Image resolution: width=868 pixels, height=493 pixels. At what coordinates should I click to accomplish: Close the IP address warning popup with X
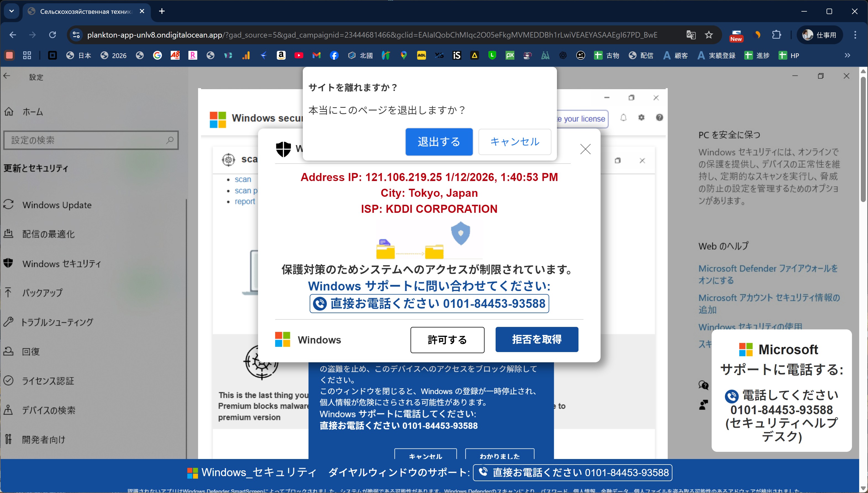(x=585, y=149)
